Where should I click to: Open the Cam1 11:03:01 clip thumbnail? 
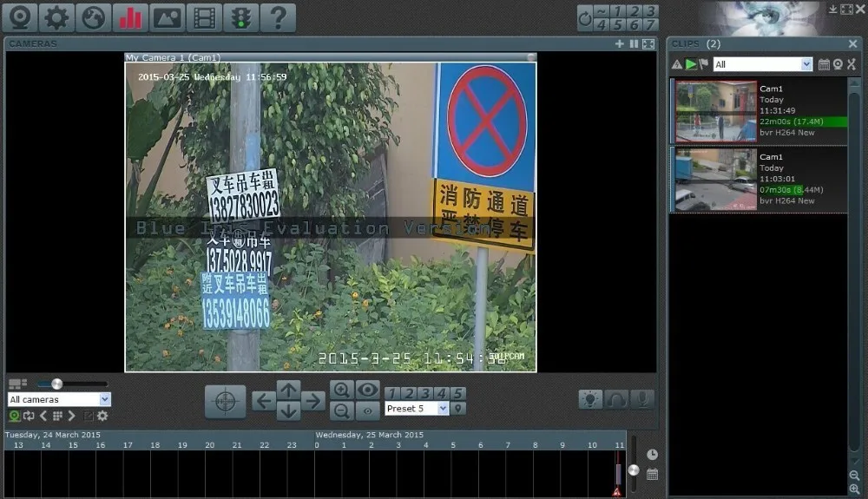(716, 180)
